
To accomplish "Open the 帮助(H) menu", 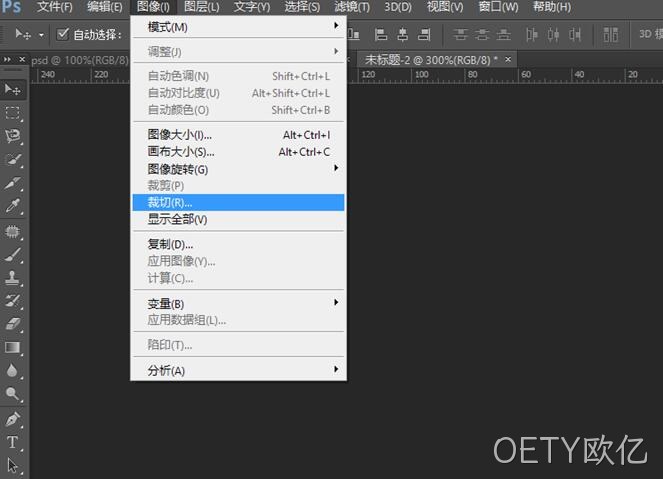I will coord(552,7).
